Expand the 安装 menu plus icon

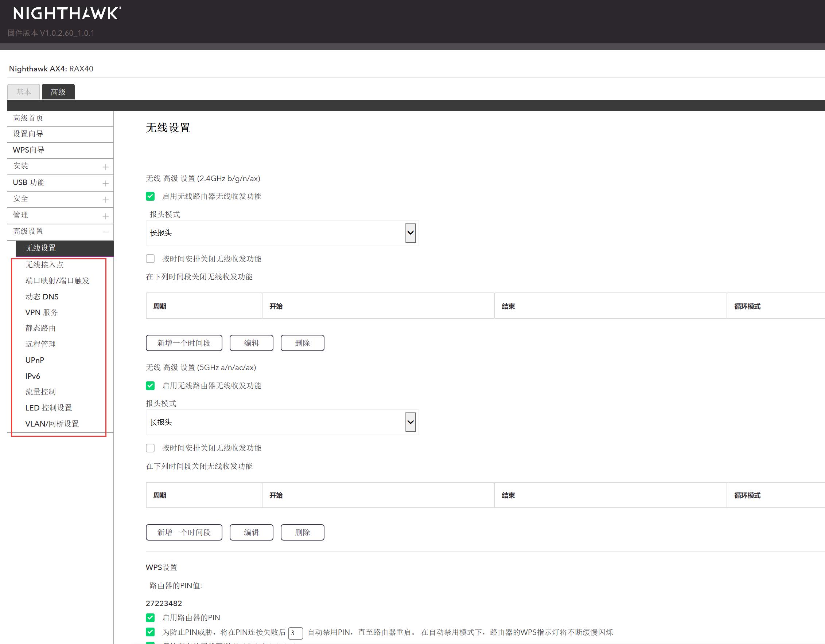(105, 167)
